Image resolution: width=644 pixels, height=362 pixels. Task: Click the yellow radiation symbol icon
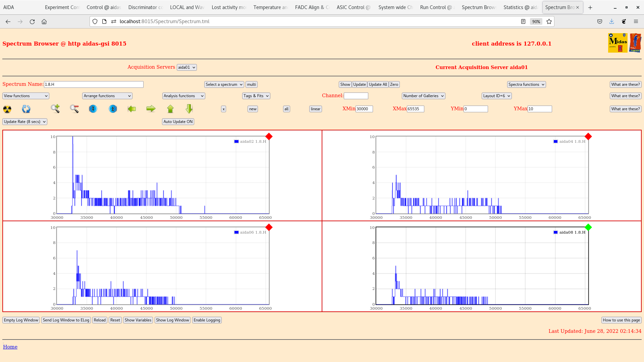click(7, 109)
